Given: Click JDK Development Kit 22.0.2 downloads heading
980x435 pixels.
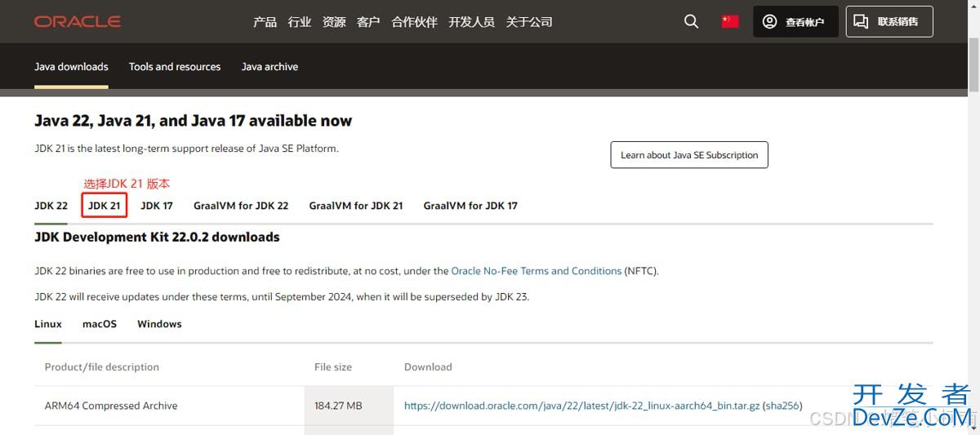Looking at the screenshot, I should point(157,237).
